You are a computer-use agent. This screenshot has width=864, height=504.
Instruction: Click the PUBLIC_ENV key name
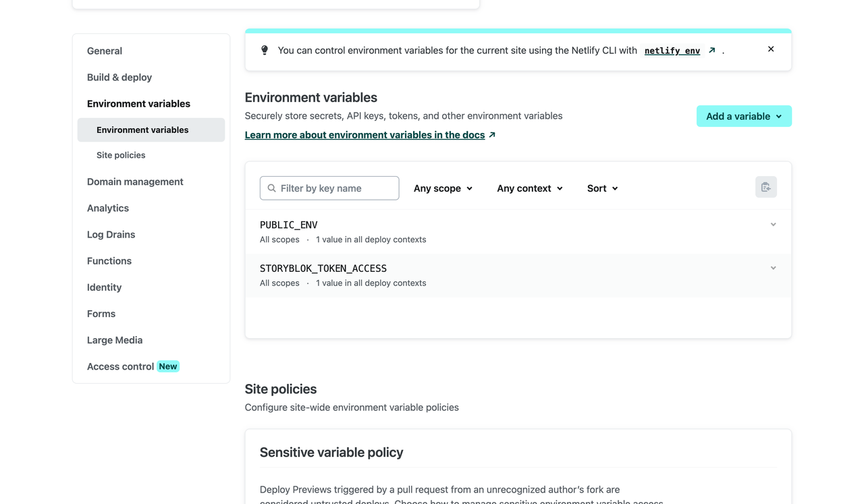pyautogui.click(x=288, y=225)
